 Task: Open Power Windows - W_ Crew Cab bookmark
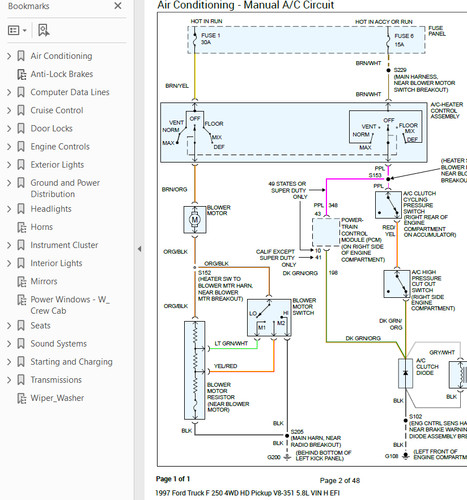[70, 305]
